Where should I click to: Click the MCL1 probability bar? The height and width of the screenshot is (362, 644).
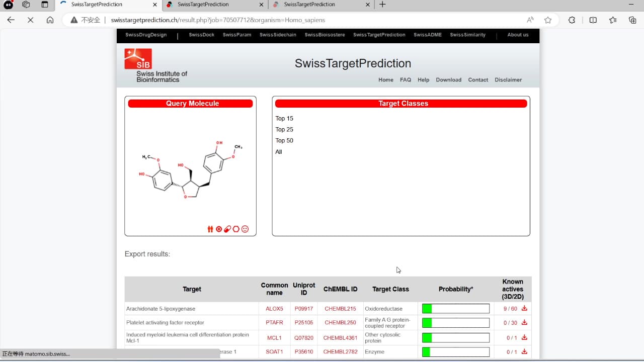[x=456, y=338]
